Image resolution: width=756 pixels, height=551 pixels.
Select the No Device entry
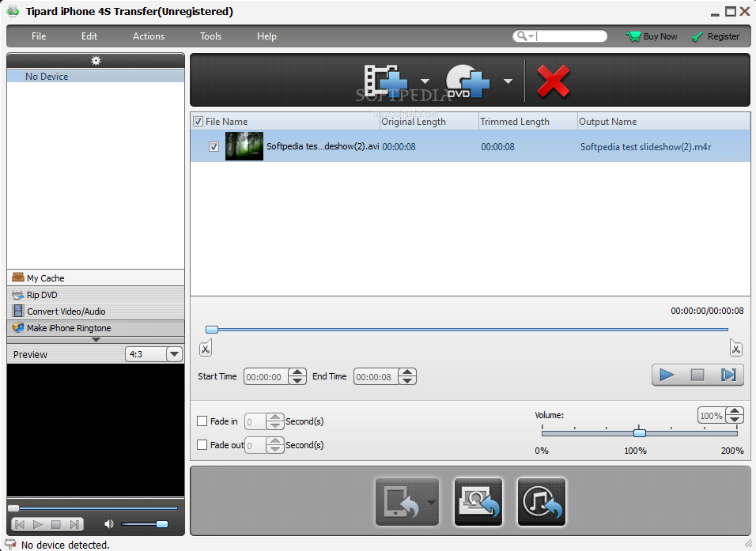[96, 76]
